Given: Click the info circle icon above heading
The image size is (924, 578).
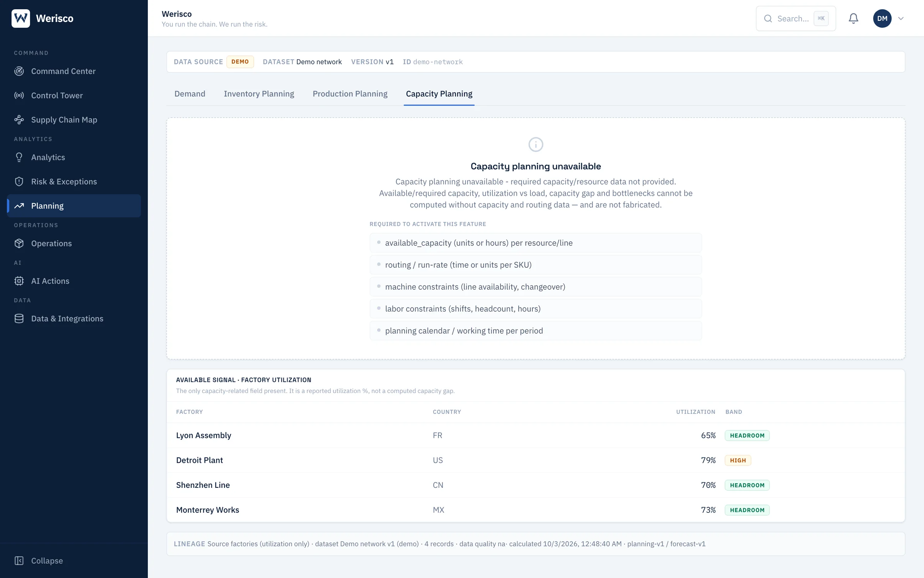Looking at the screenshot, I should tap(536, 144).
